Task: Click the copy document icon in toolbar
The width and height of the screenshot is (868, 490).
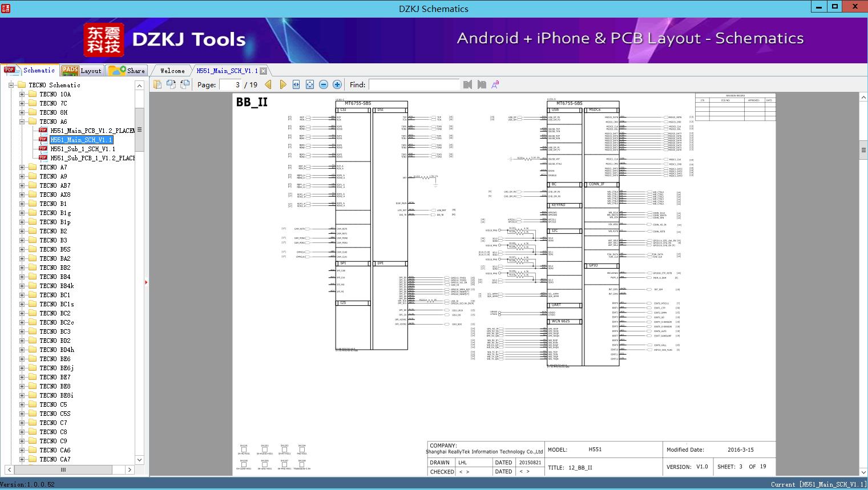Action: click(158, 84)
